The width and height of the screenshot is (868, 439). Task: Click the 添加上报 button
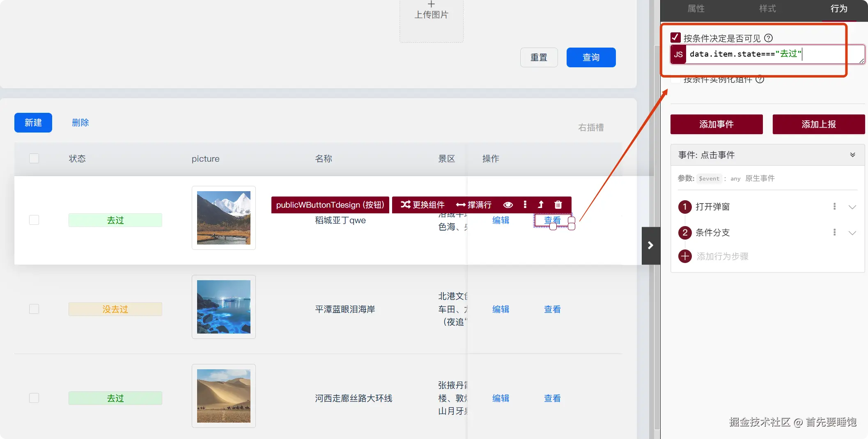[819, 124]
